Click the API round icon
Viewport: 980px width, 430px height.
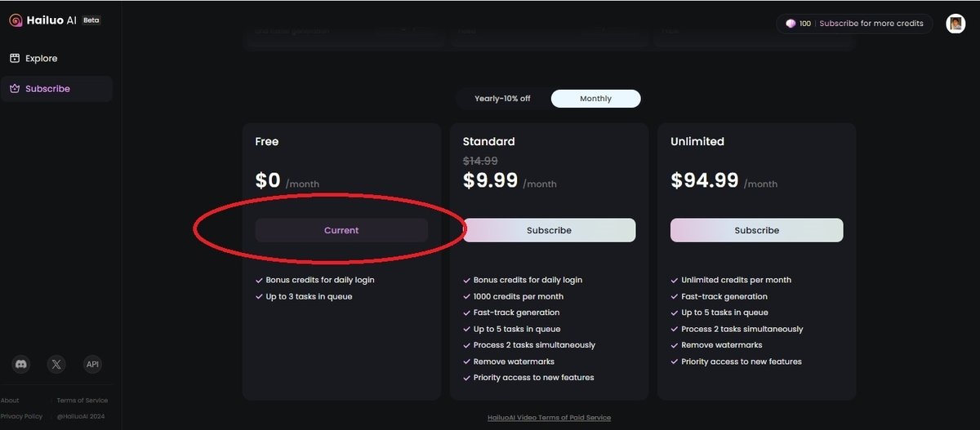[92, 365]
